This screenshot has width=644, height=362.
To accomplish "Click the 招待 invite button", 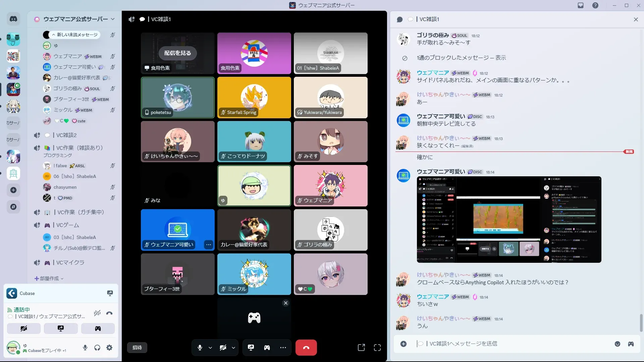I will pyautogui.click(x=137, y=348).
